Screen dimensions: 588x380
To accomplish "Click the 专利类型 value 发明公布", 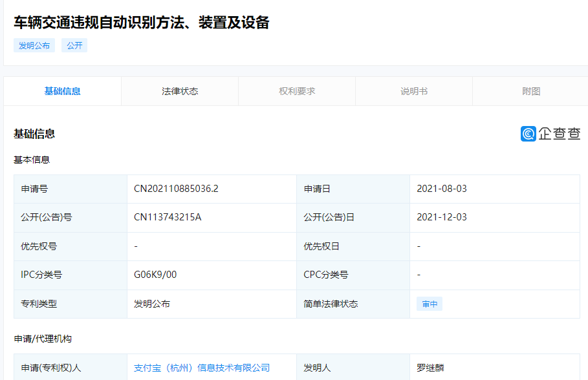I will pyautogui.click(x=152, y=304).
